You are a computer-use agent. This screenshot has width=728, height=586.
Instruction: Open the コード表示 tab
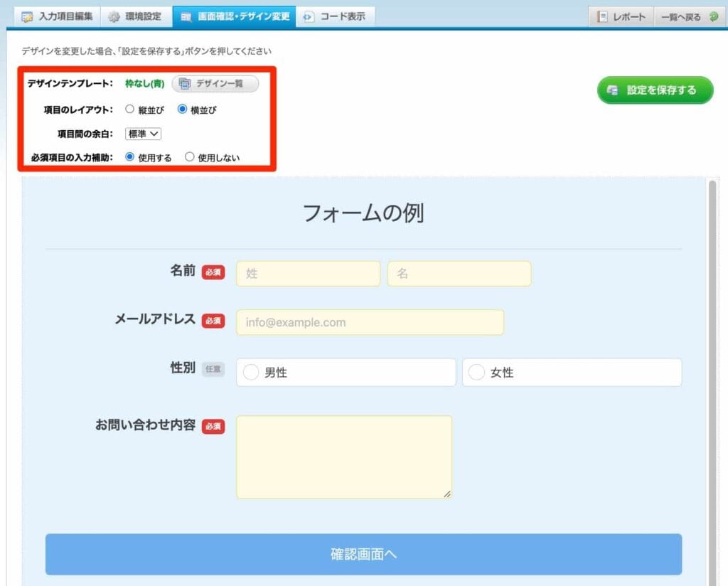[x=333, y=15]
